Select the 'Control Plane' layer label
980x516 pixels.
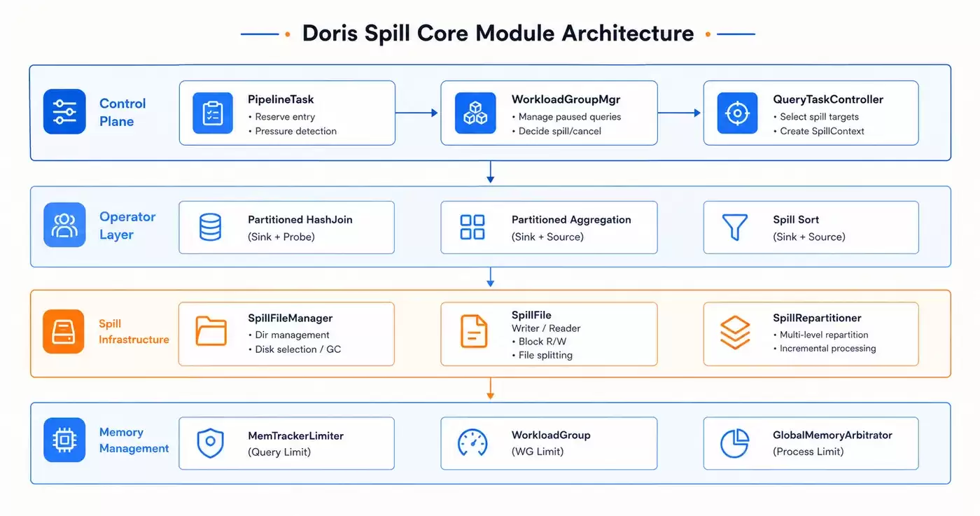(122, 112)
